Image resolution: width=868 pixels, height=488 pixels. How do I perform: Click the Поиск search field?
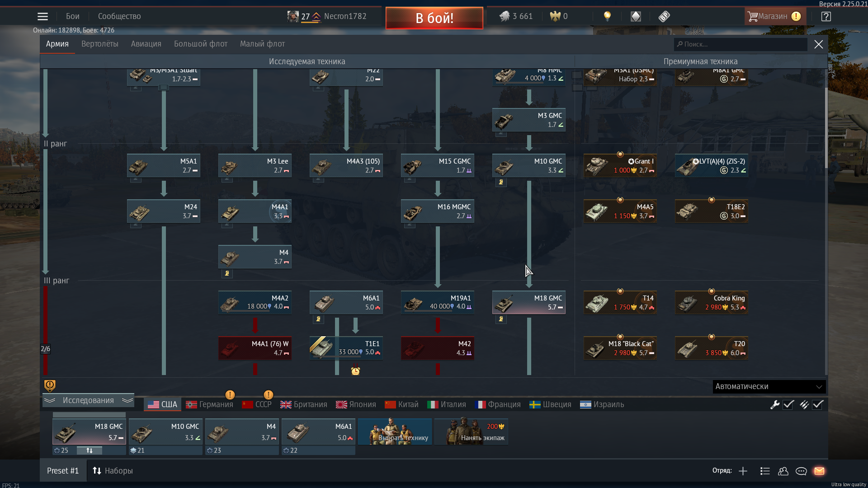740,44
